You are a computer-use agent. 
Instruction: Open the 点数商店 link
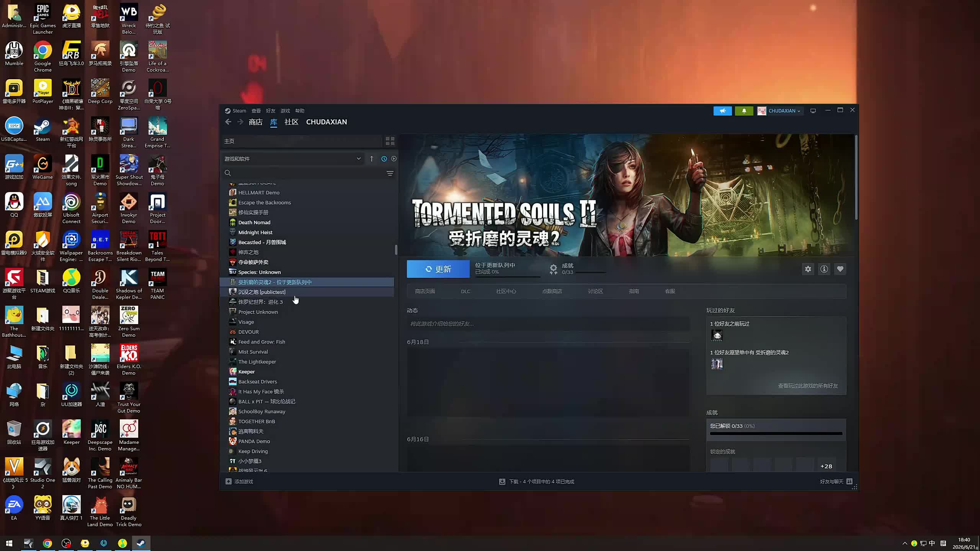click(552, 292)
